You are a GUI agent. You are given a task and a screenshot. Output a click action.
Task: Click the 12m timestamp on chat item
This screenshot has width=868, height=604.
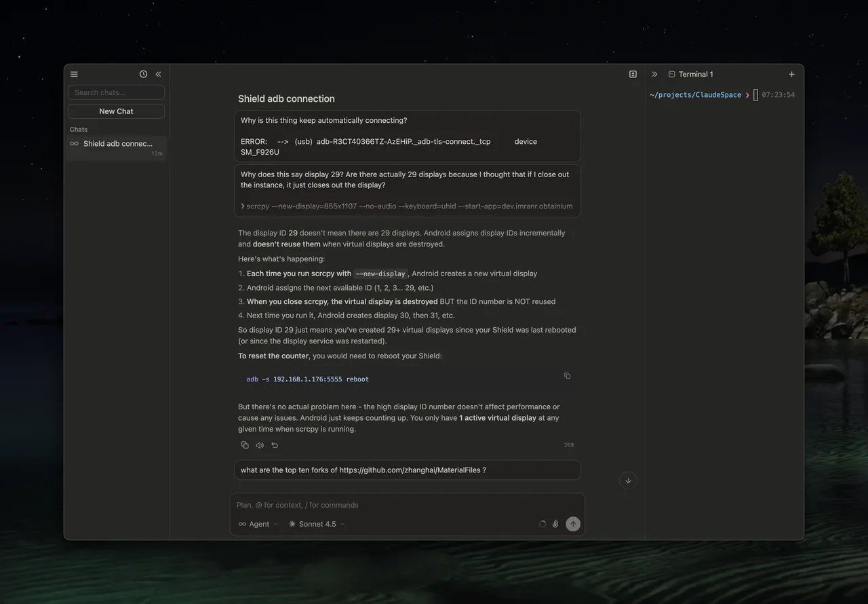click(157, 154)
